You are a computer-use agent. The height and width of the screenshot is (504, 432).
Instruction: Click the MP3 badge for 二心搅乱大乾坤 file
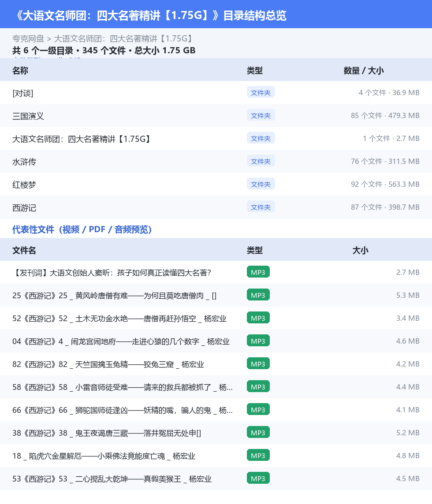point(258,478)
